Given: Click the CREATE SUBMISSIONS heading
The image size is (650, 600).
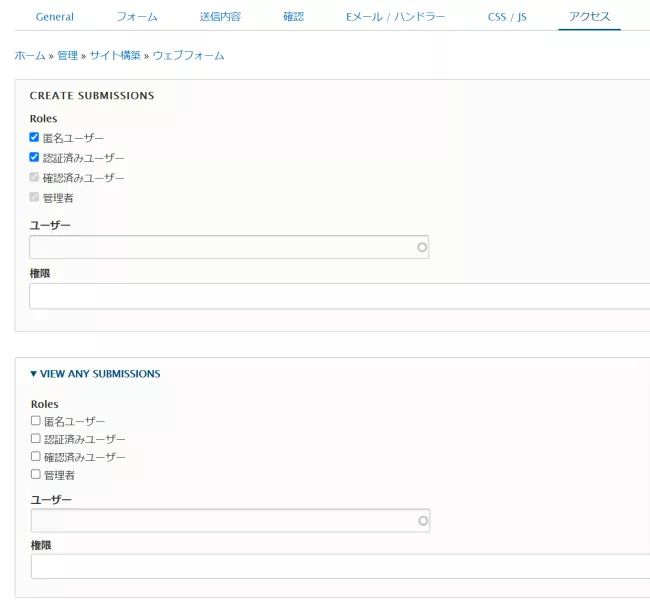Looking at the screenshot, I should 92,96.
